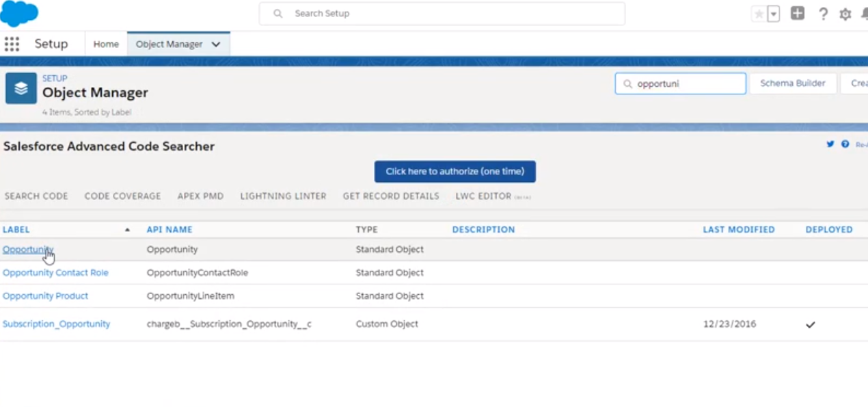Open the notifications bell
This screenshot has width=868, height=407.
pos(864,14)
